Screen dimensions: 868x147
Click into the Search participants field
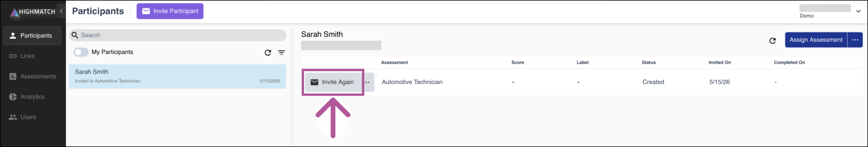(x=178, y=35)
